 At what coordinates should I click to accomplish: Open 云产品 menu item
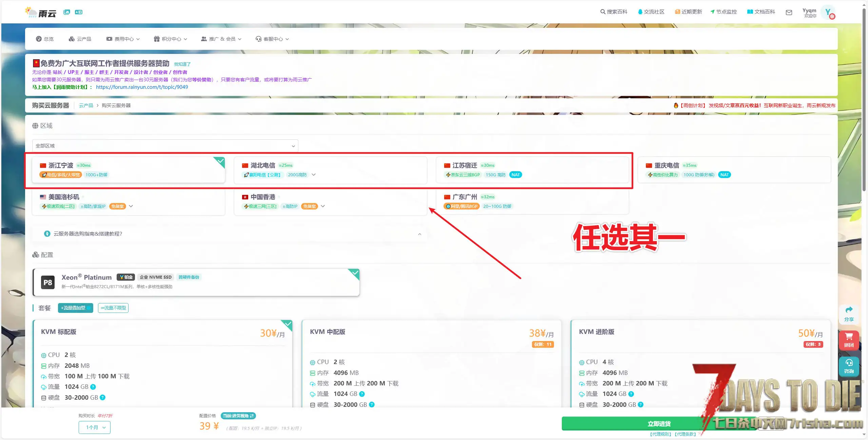click(80, 39)
